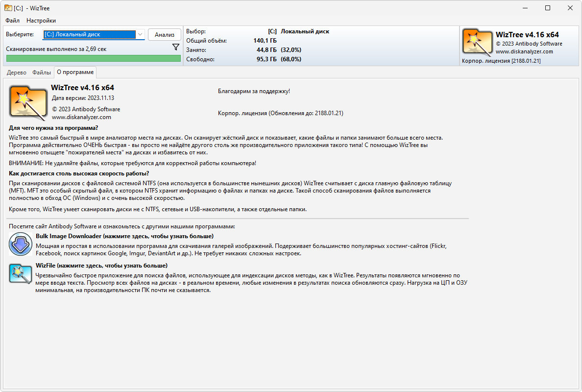Screen dimensions: 582x392
Task: Open the Файл menu
Action: (x=12, y=21)
